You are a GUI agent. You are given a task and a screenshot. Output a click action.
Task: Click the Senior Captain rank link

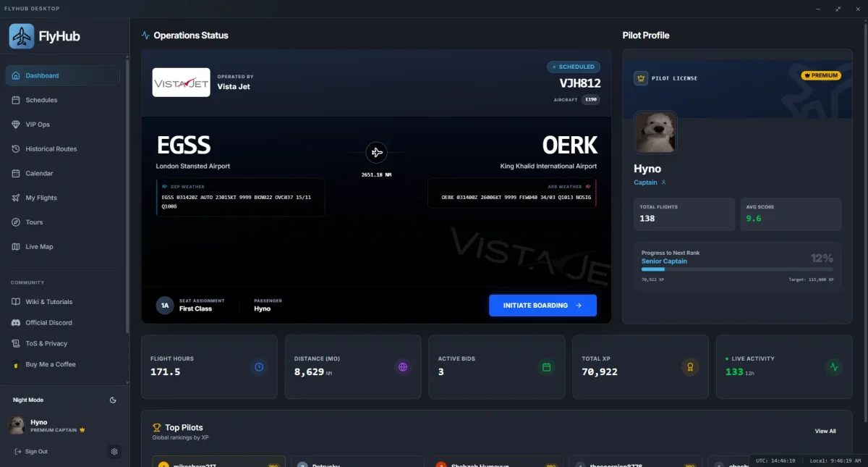click(664, 261)
